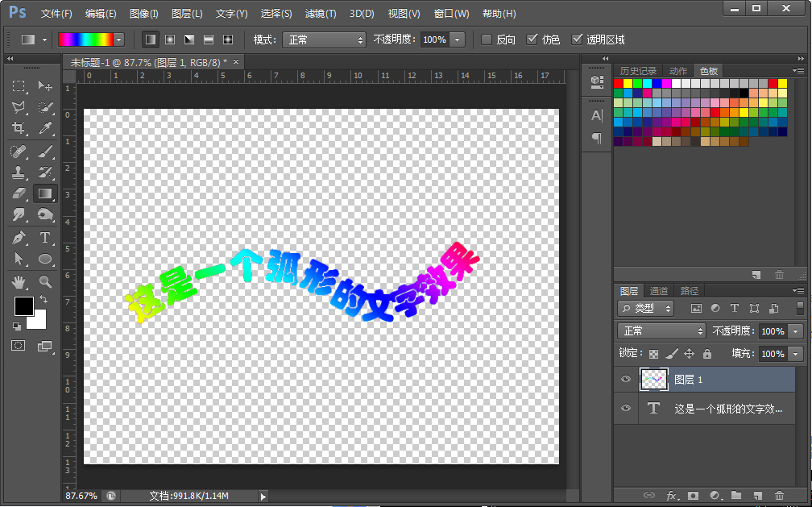Open the layer filter 类型 dropdown
812x507 pixels.
coord(645,309)
